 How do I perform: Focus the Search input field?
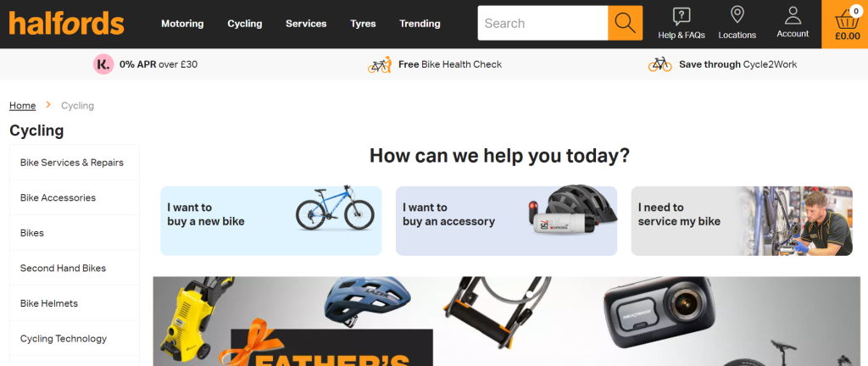pos(542,23)
